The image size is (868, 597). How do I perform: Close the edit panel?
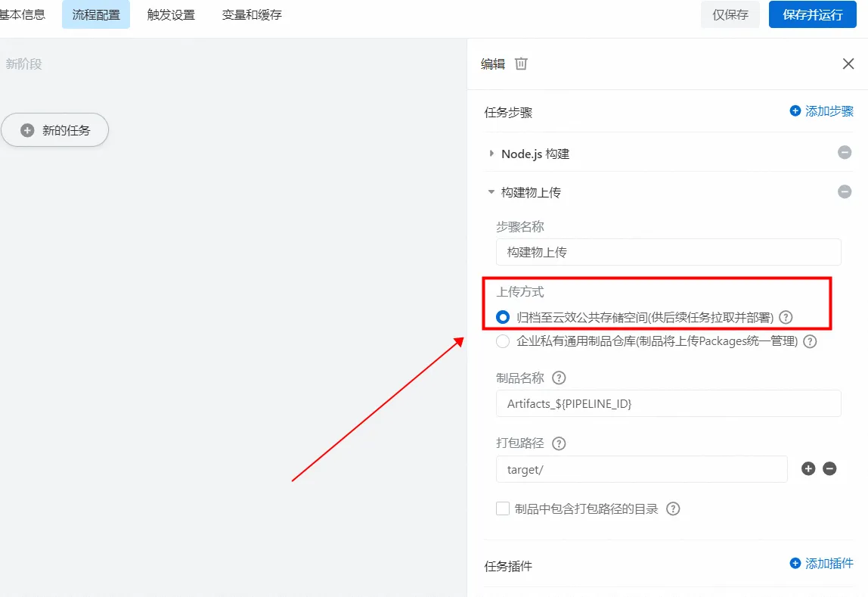(848, 64)
